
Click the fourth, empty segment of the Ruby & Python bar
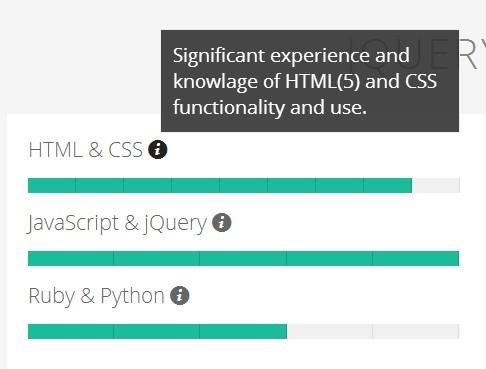330,331
